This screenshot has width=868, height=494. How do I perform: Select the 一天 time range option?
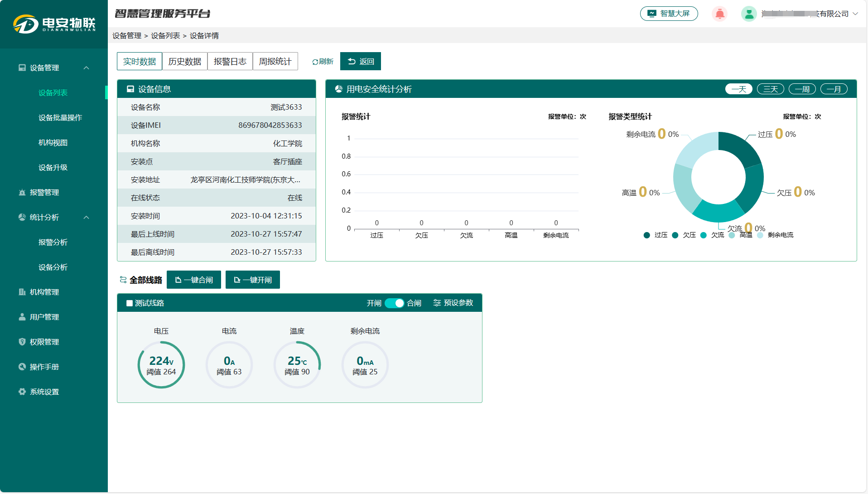(x=738, y=89)
